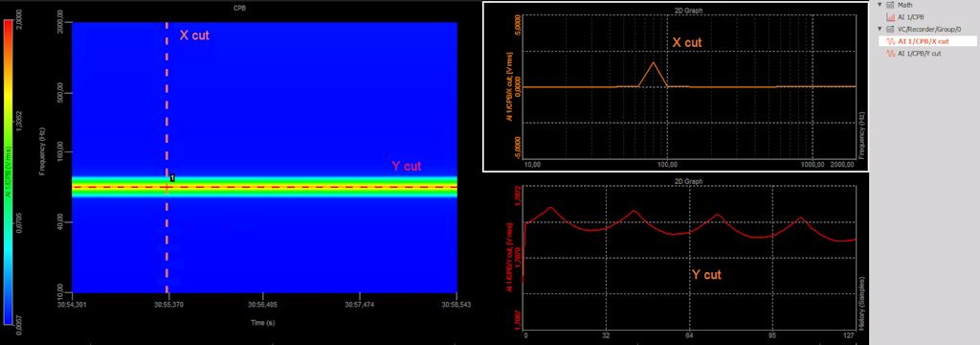
Task: Click the CPB title above the spectrogram
Action: click(238, 9)
